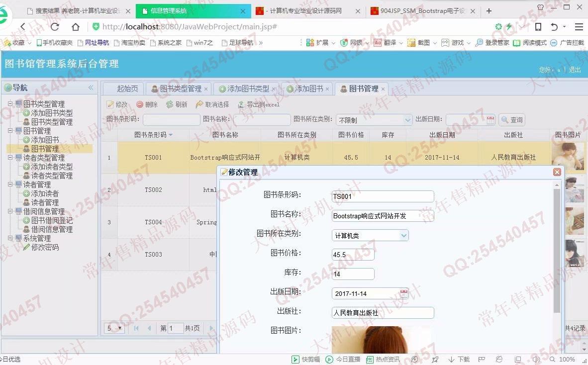Select the TS002 table row cell
Viewport: 588px width, 365px height.
coord(153,190)
